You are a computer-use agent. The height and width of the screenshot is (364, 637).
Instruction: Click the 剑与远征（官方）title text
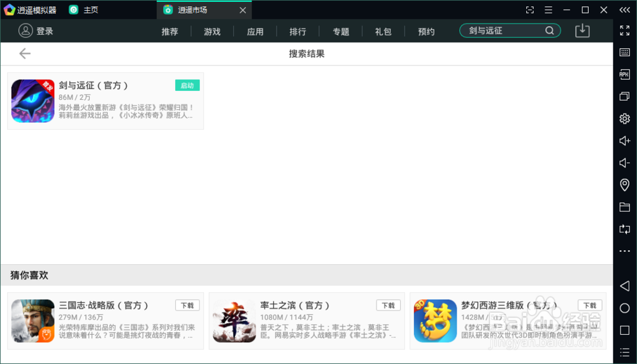[94, 85]
